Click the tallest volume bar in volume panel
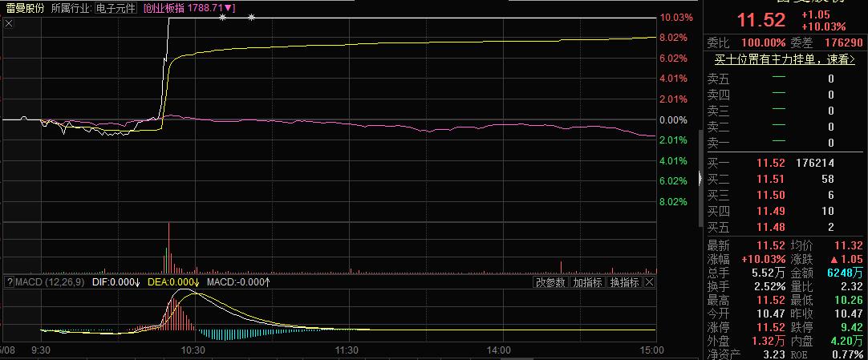Screen dimensions: 868x360 pos(168,249)
